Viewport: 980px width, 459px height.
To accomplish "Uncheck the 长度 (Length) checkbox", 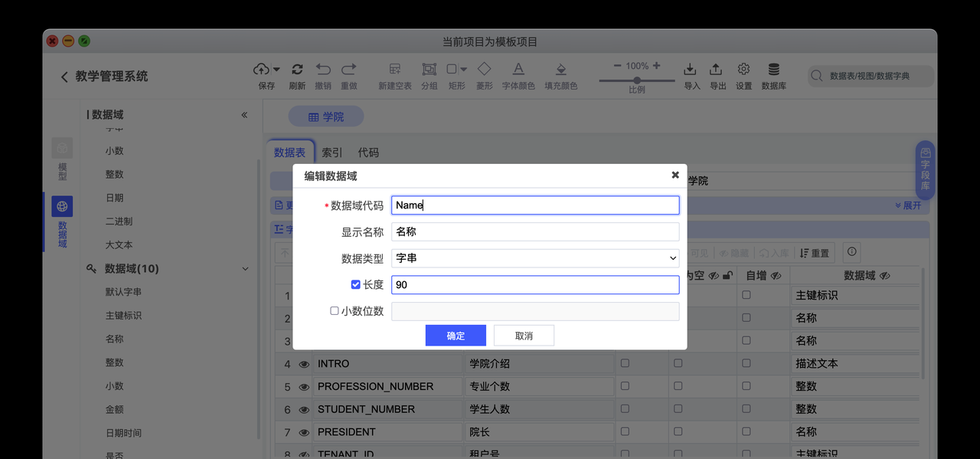I will pyautogui.click(x=355, y=284).
